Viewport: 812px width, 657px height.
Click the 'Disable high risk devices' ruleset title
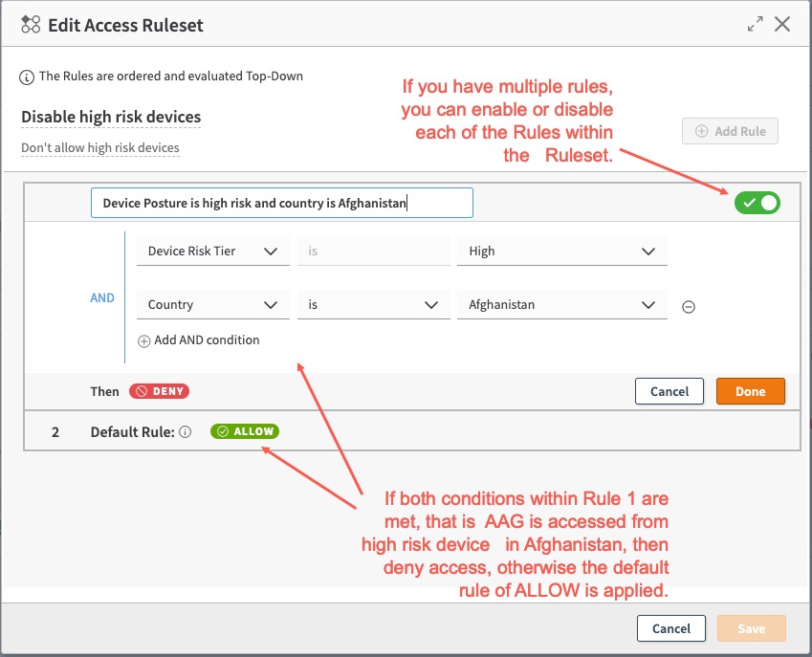[111, 118]
